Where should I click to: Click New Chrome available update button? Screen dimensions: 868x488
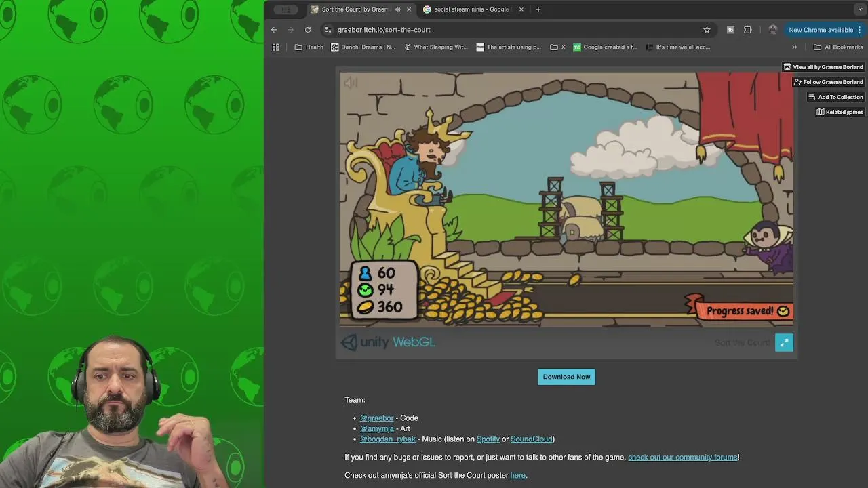825,30
